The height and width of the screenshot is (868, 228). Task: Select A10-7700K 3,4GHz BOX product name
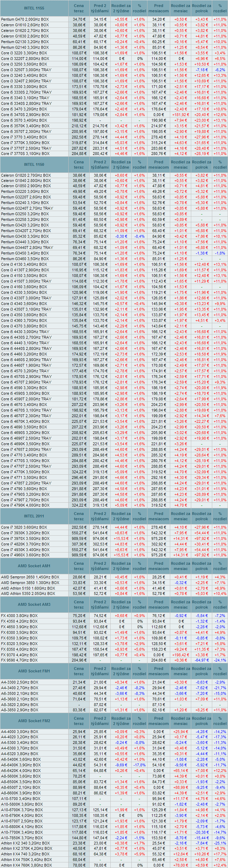coord(22,832)
